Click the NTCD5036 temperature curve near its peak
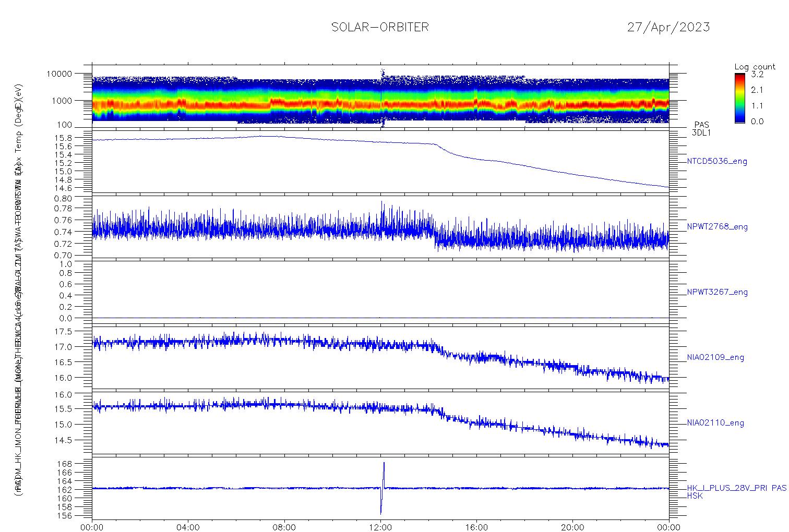This screenshot has height=532, width=789. 266,136
